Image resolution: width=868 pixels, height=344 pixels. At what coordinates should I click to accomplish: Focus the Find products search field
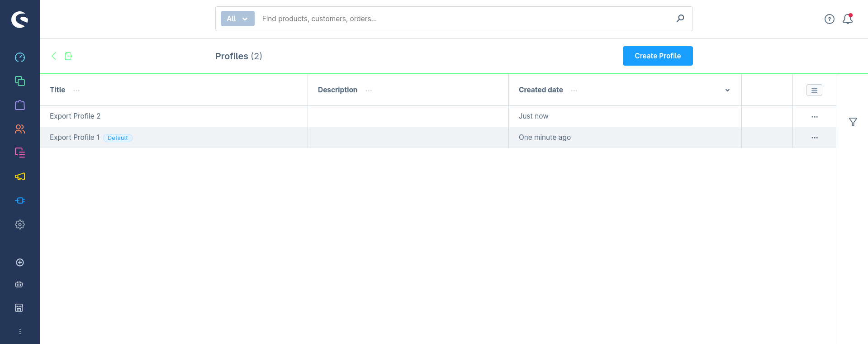click(466, 19)
